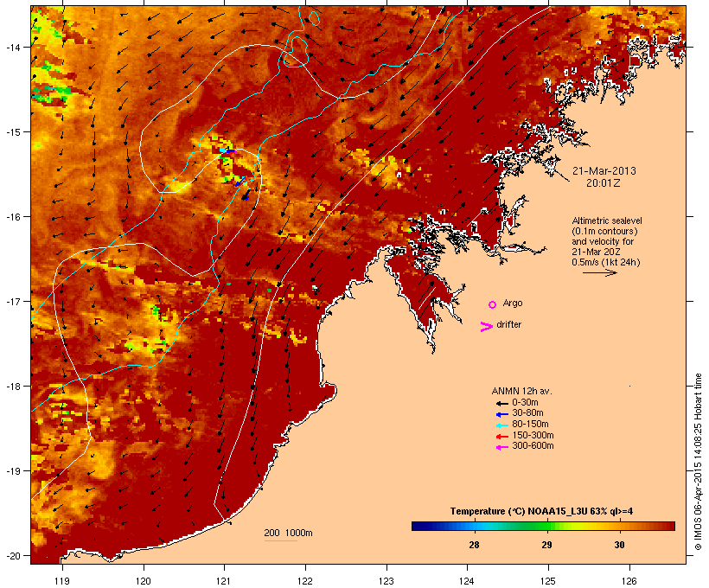Click the -15 latitude axis label
Viewport: 709px width, 588px height.
pos(12,132)
